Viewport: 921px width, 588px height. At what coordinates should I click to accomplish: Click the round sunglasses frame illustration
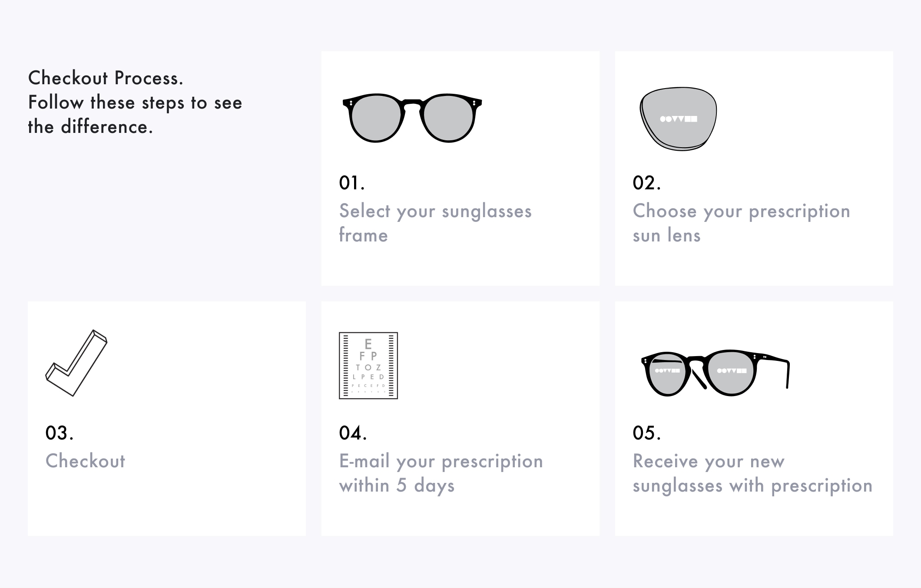tap(412, 118)
